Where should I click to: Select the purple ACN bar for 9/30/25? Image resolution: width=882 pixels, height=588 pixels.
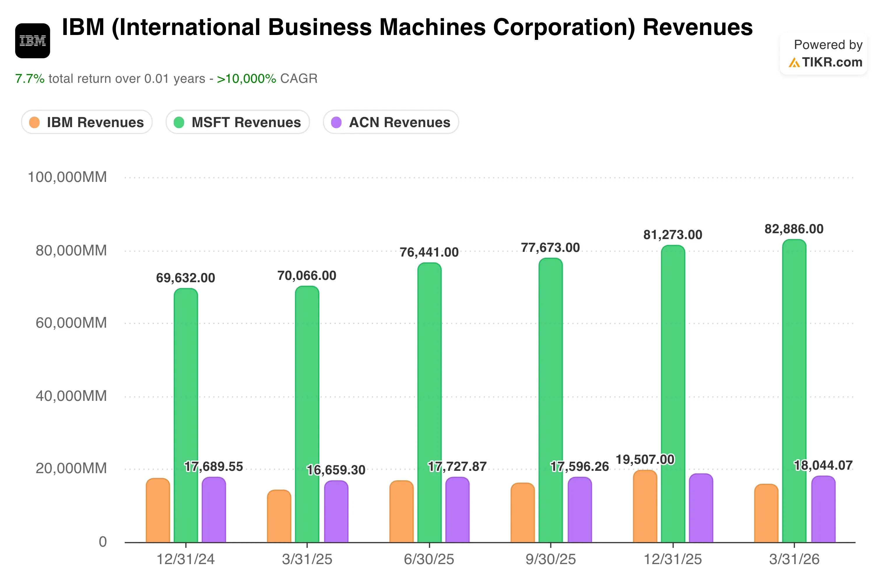click(580, 510)
